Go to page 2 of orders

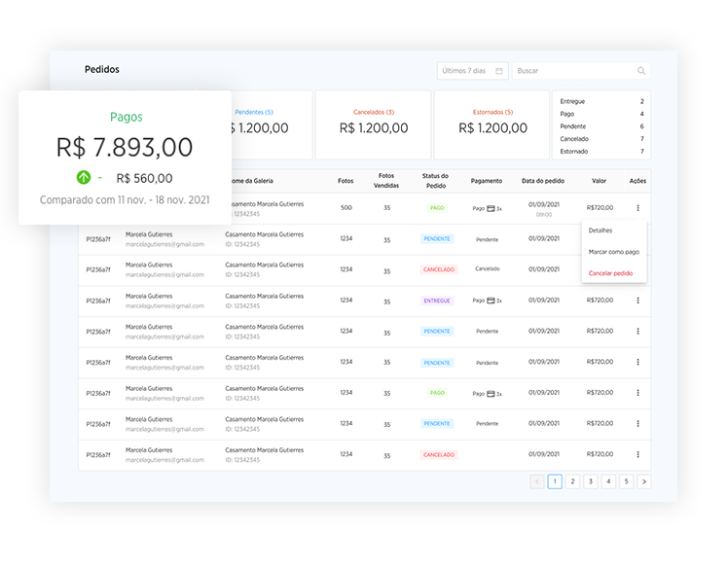click(572, 481)
